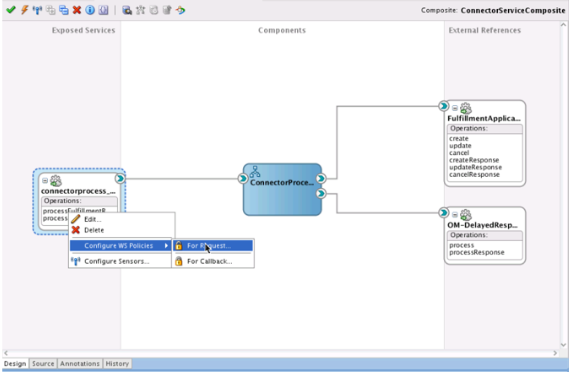The height and width of the screenshot is (375, 572).
Task: Click FulfillmentApplica reference input arrow port
Action: point(443,106)
